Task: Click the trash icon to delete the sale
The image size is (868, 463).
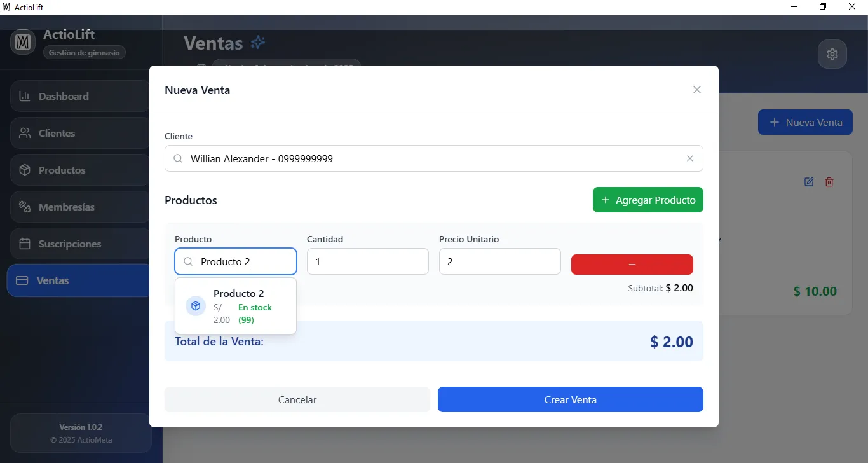Action: pyautogui.click(x=829, y=182)
